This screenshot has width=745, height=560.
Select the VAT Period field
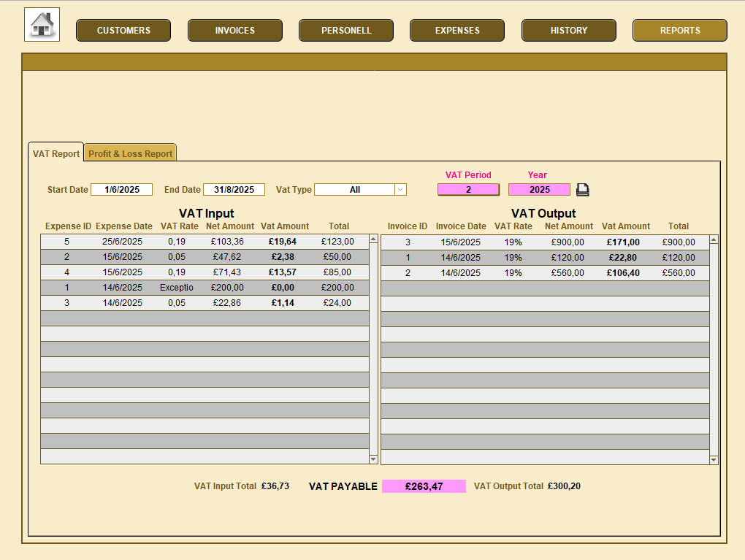468,190
